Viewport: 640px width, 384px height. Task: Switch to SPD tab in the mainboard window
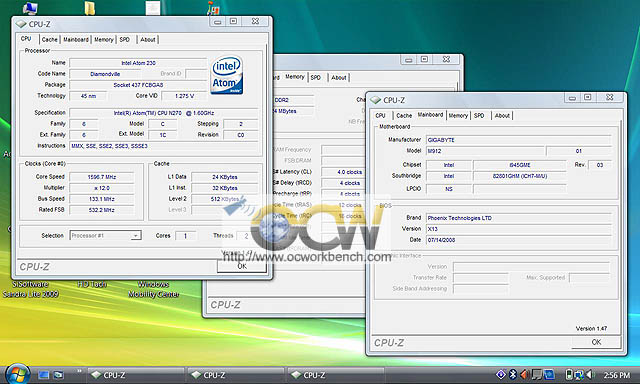(479, 115)
